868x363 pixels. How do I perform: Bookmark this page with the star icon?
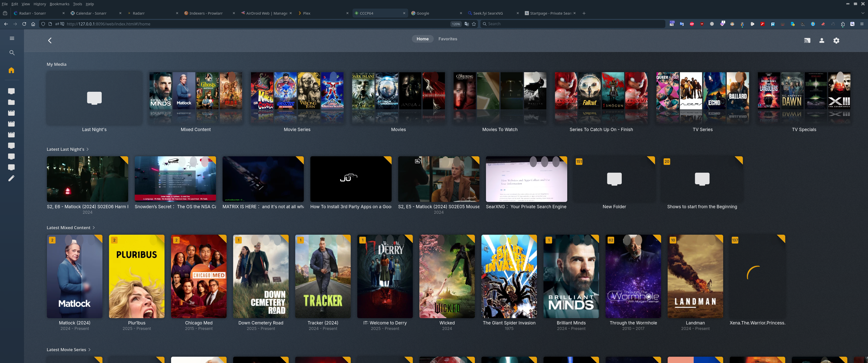coord(474,24)
